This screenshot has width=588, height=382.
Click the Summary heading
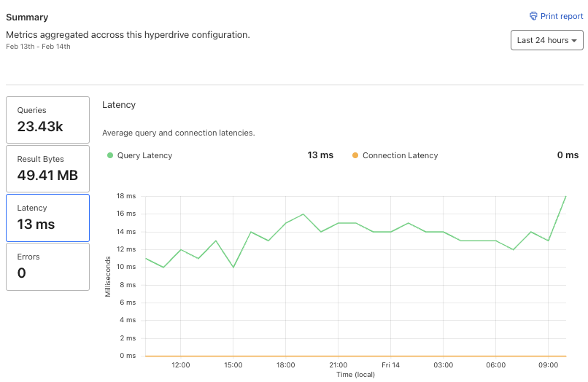coord(27,16)
